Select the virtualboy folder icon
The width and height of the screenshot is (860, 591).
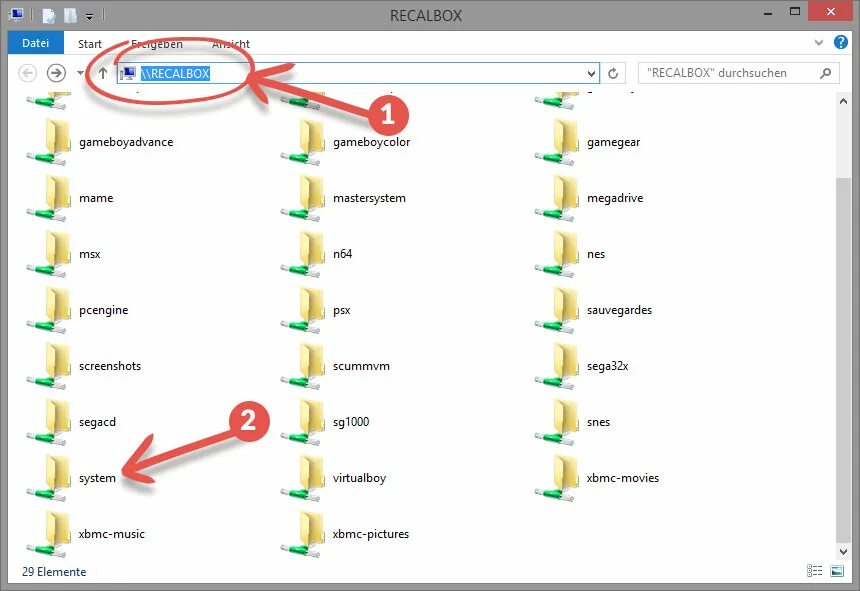303,478
